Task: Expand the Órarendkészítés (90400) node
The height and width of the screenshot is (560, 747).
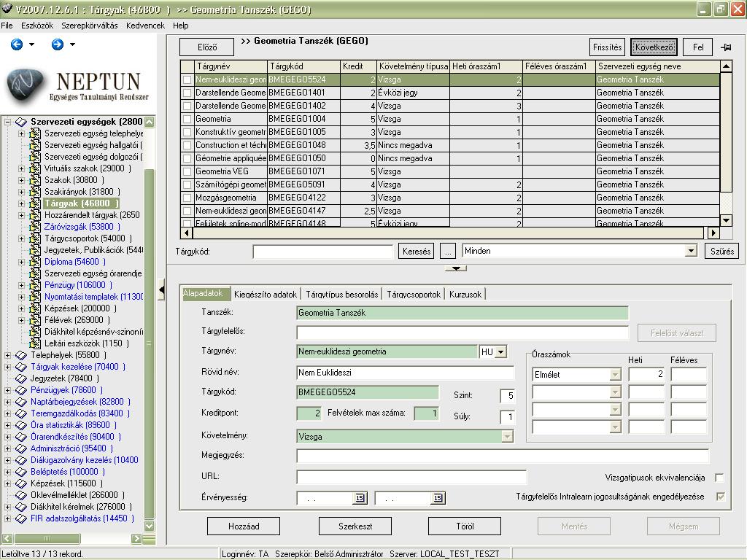Action: coord(7,437)
